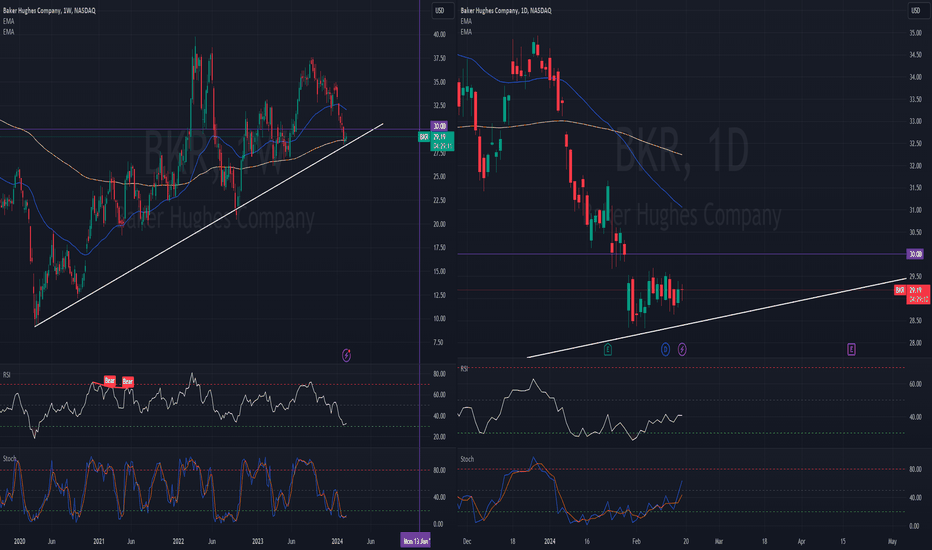Click the 7.50 label on weekly price axis

pyautogui.click(x=438, y=342)
